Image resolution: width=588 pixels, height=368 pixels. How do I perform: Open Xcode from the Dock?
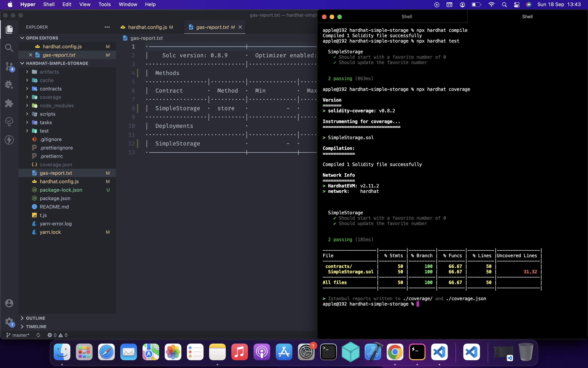(373, 352)
